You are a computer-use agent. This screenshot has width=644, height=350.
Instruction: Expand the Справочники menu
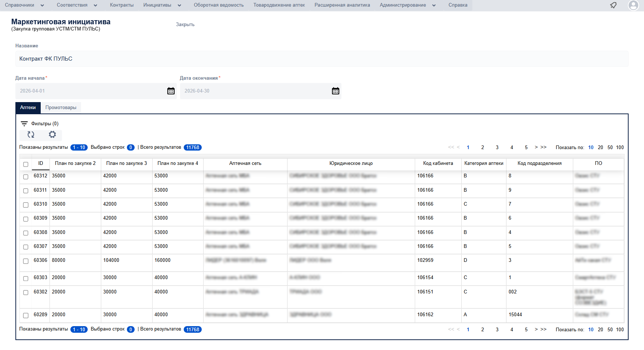click(24, 5)
